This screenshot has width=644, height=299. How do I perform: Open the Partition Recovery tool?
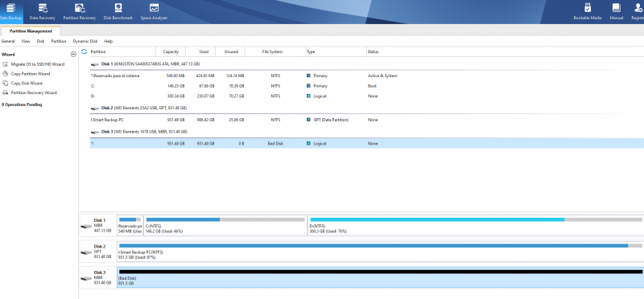coord(79,11)
